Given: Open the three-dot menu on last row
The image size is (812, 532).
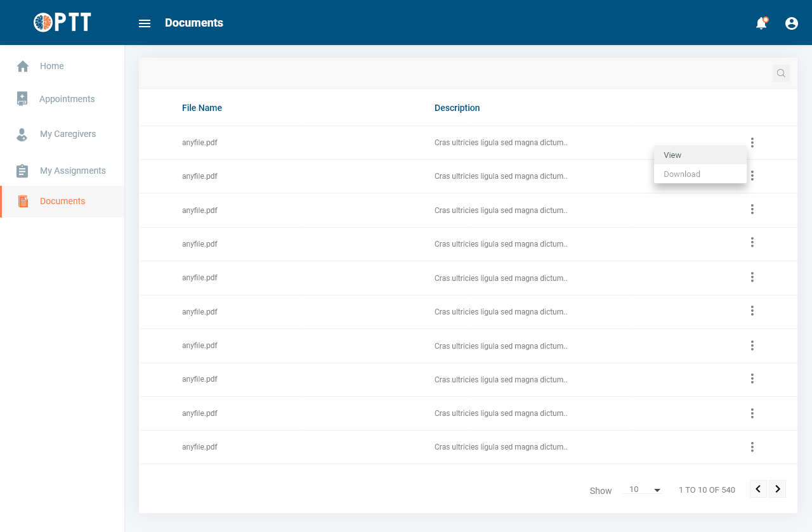Looking at the screenshot, I should pyautogui.click(x=752, y=447).
